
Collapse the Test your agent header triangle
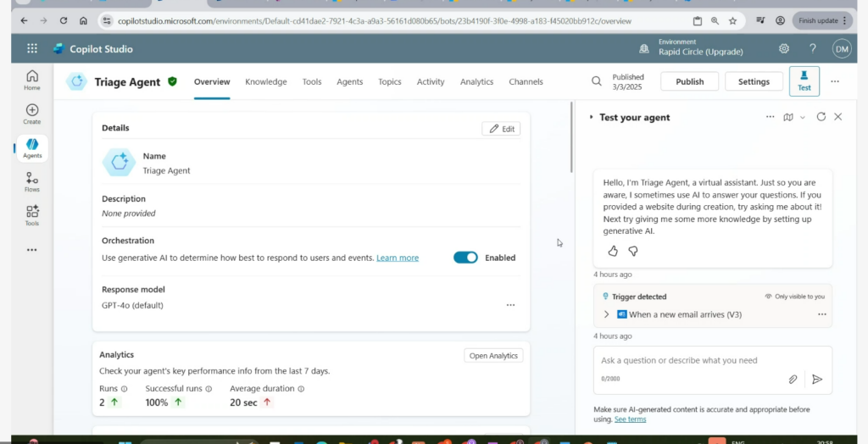click(591, 117)
